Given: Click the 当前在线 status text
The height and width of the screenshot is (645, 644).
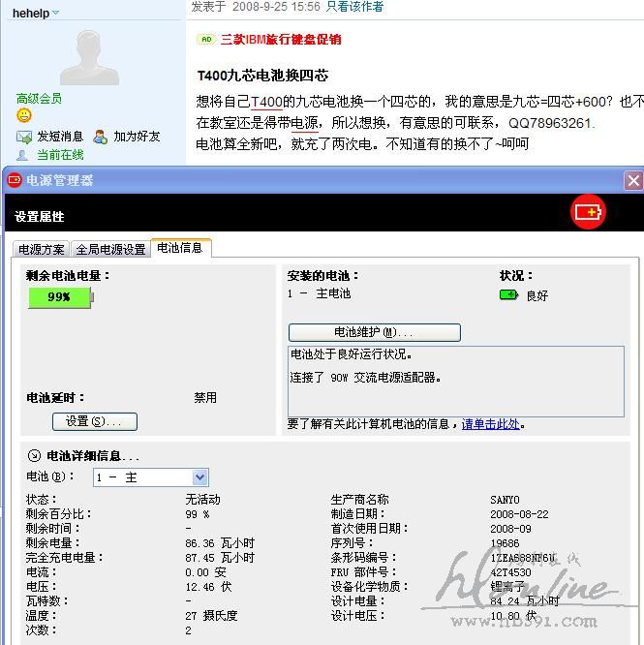Looking at the screenshot, I should [60, 155].
